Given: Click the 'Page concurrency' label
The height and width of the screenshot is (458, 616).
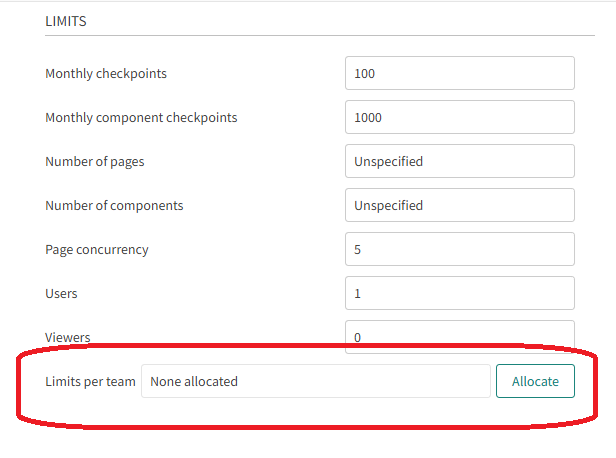Looking at the screenshot, I should 97,249.
